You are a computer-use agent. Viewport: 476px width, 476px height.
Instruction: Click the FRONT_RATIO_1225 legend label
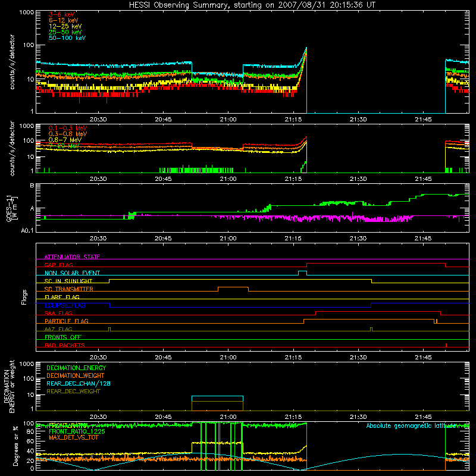(77, 431)
